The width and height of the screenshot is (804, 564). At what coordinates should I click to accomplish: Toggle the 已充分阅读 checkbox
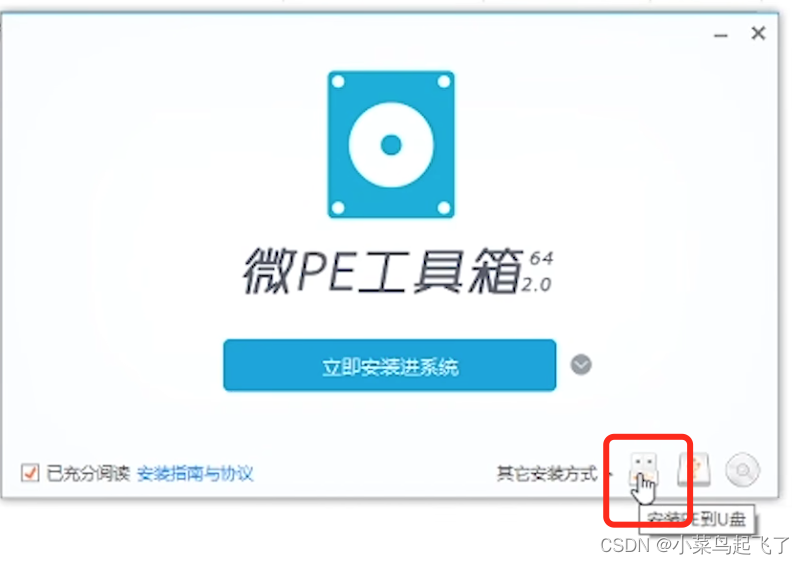[x=30, y=472]
